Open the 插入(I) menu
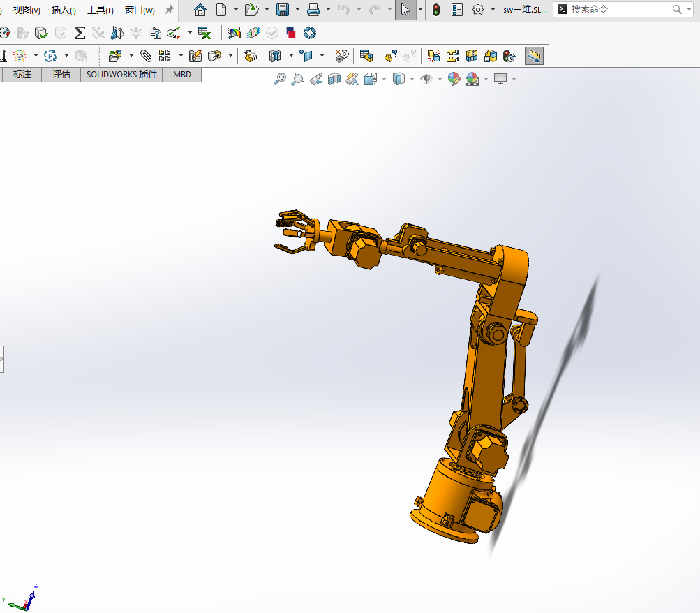Screen dimensions: 700x613 (x=64, y=10)
